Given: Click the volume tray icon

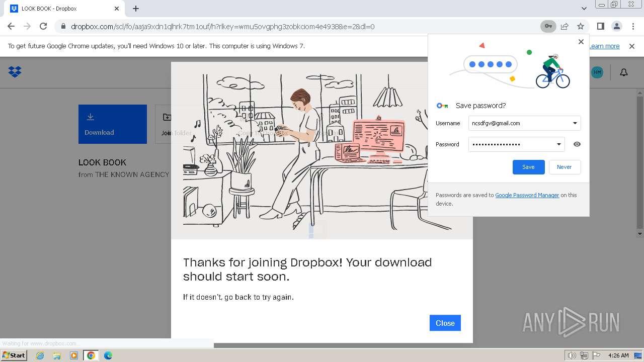Looking at the screenshot, I should coord(572,355).
